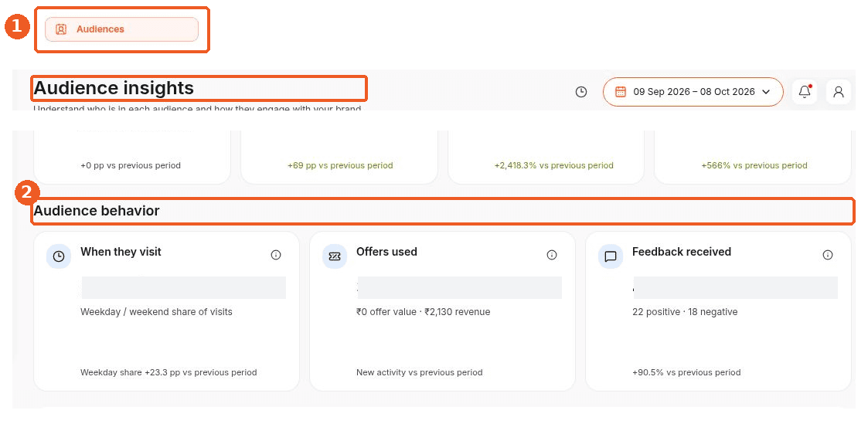Click the chat bubble Feedback icon
This screenshot has height=424, width=868.
coord(611,256)
